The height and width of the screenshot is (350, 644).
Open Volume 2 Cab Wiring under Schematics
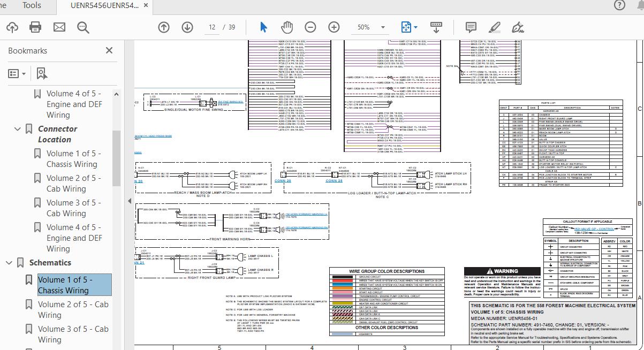pyautogui.click(x=73, y=310)
